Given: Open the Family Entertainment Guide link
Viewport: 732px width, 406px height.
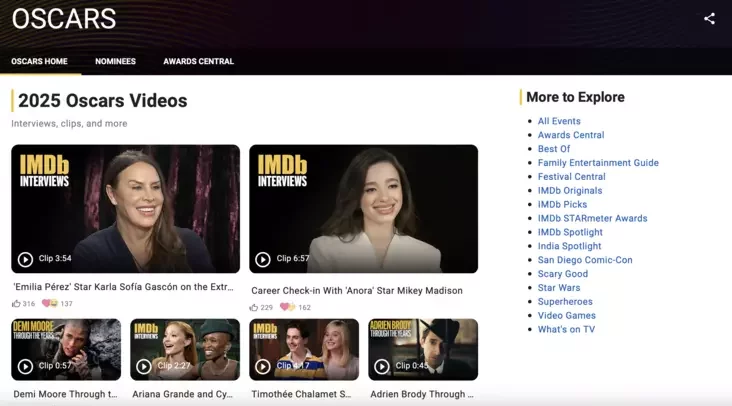Looking at the screenshot, I should pos(598,163).
